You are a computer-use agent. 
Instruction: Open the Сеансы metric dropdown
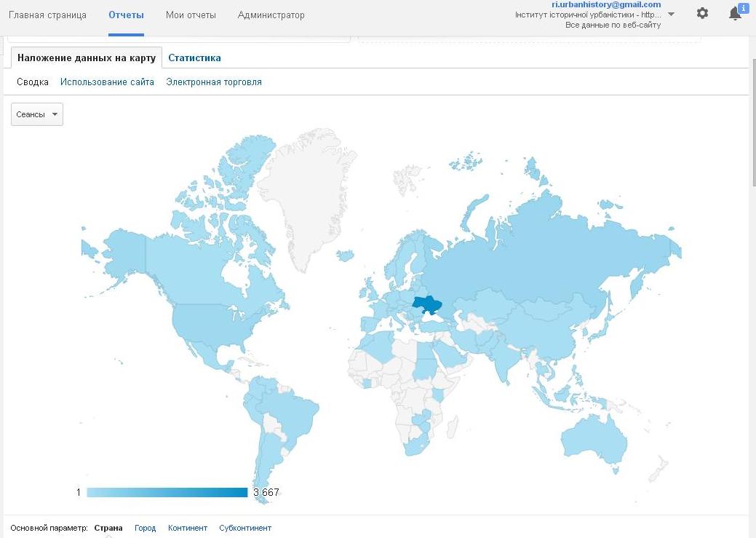37,114
